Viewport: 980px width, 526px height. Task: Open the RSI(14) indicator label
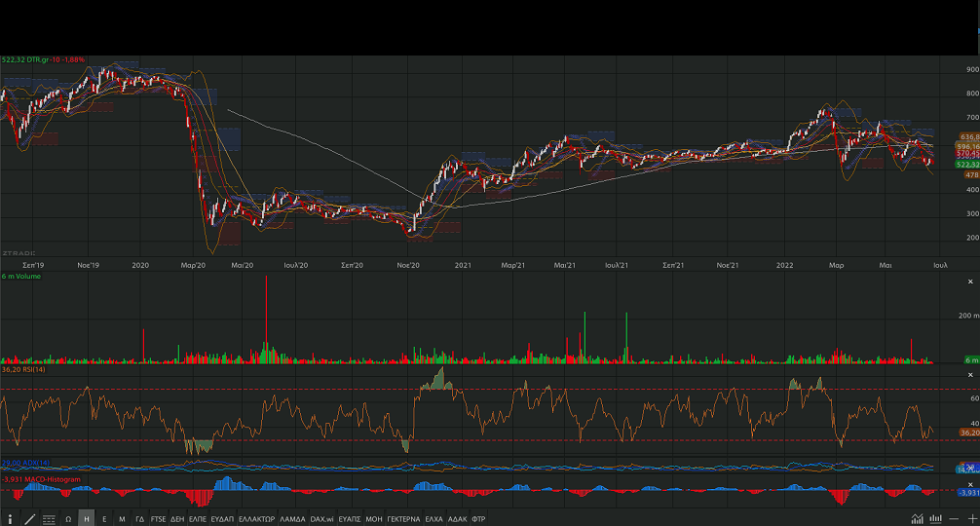click(x=19, y=371)
